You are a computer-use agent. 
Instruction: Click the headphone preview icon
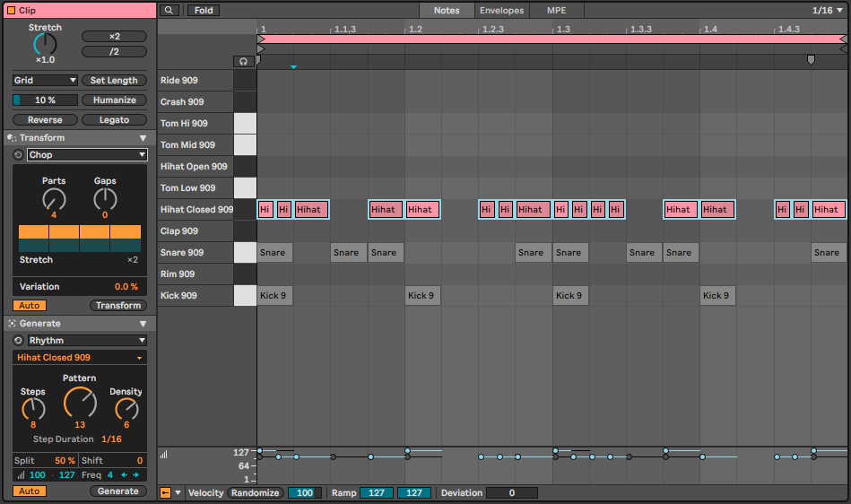pos(241,61)
